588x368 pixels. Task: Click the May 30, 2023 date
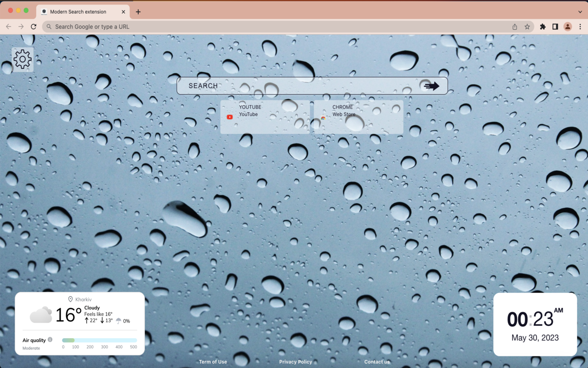pyautogui.click(x=535, y=338)
